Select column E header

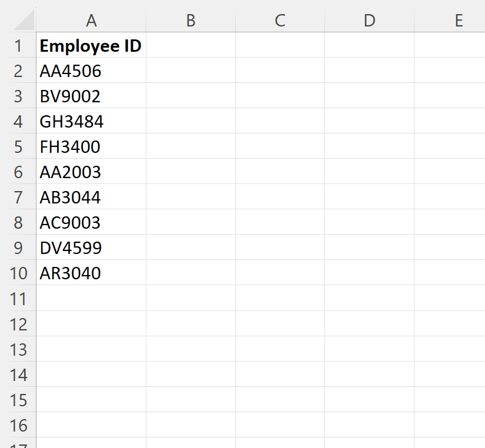click(459, 20)
